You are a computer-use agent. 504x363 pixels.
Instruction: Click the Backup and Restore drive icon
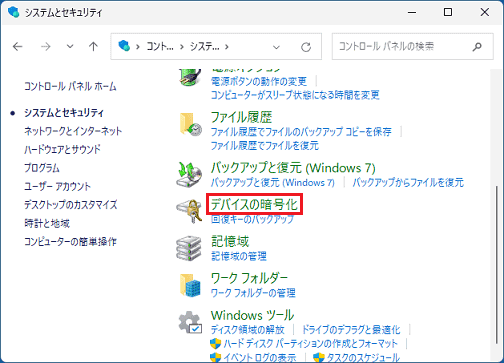pos(189,174)
